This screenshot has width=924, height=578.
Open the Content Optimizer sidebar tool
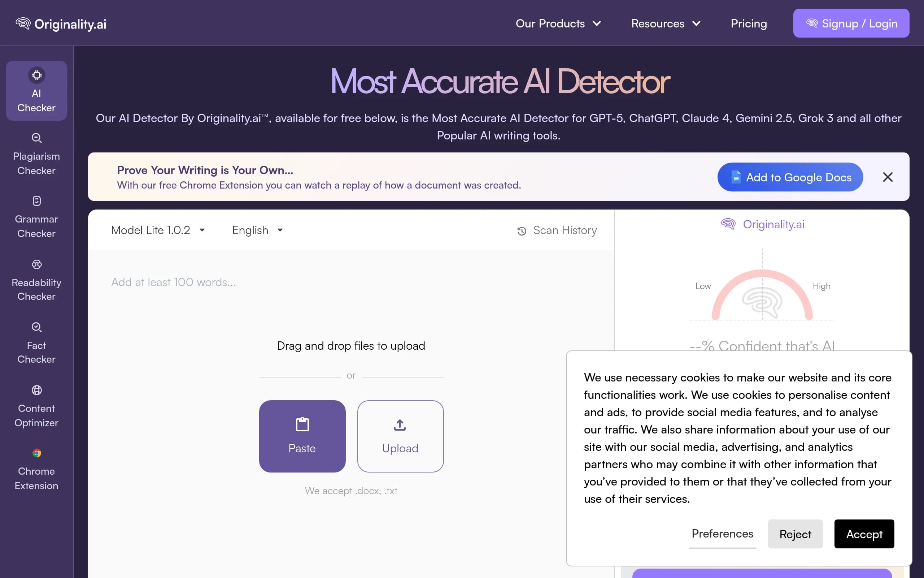[x=36, y=406]
